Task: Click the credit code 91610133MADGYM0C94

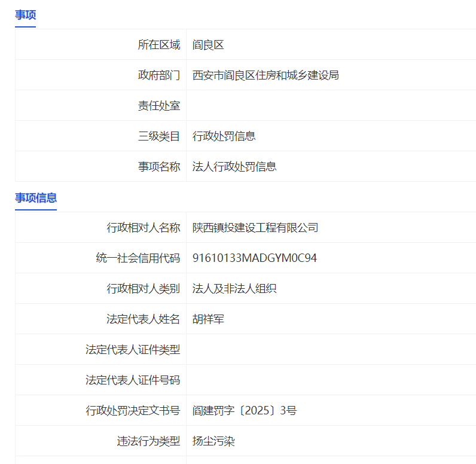Action: pos(255,258)
